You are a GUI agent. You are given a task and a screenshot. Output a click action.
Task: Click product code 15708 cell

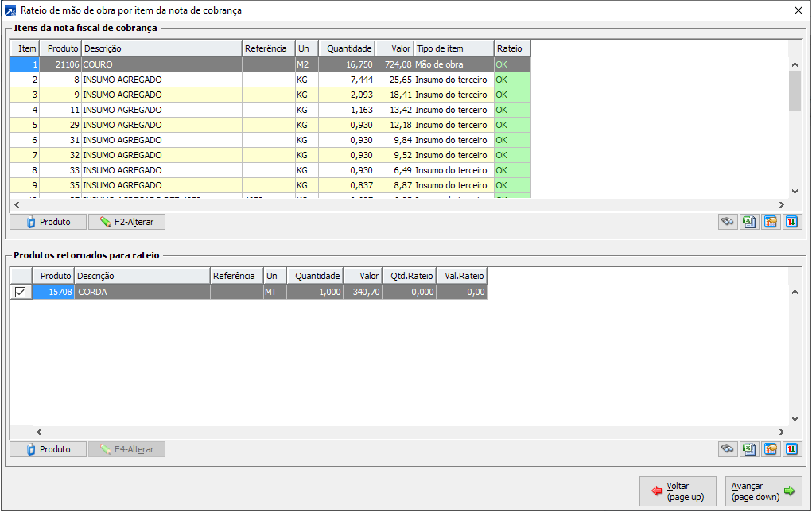pos(53,292)
